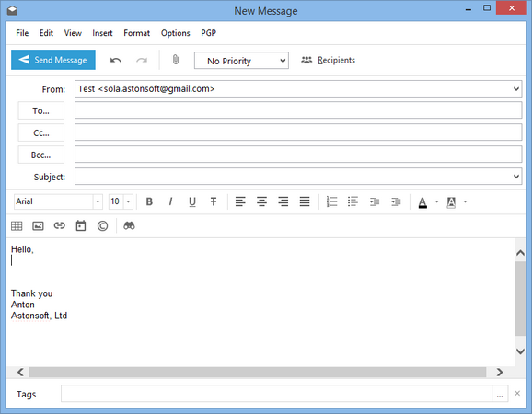532x414 pixels.
Task: Insert hyperlink icon
Action: pos(60,225)
